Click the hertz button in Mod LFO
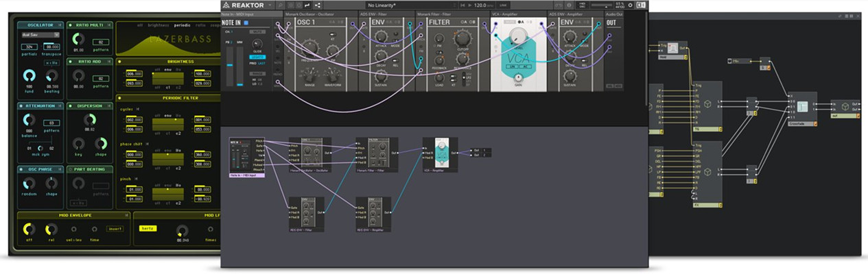 148,228
